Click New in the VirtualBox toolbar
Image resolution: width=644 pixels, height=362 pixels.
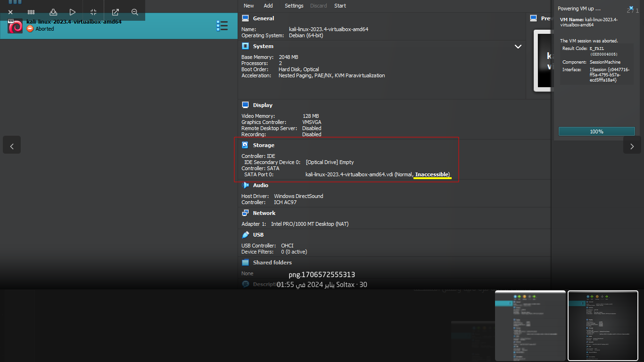coord(249,6)
